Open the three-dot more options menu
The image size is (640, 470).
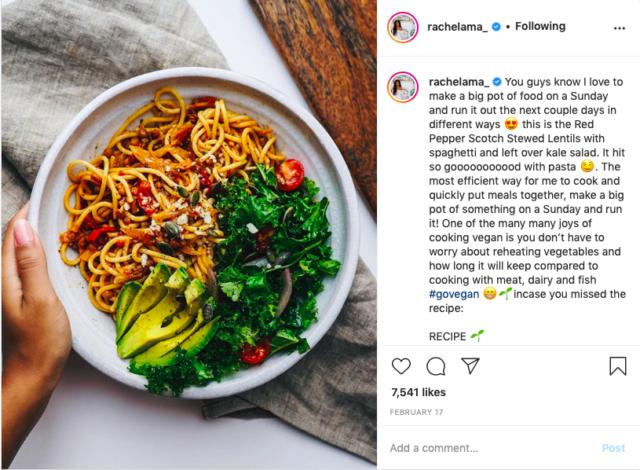[x=619, y=28]
